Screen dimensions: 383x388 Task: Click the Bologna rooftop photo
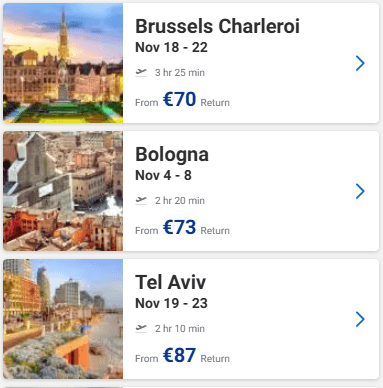tap(63, 191)
